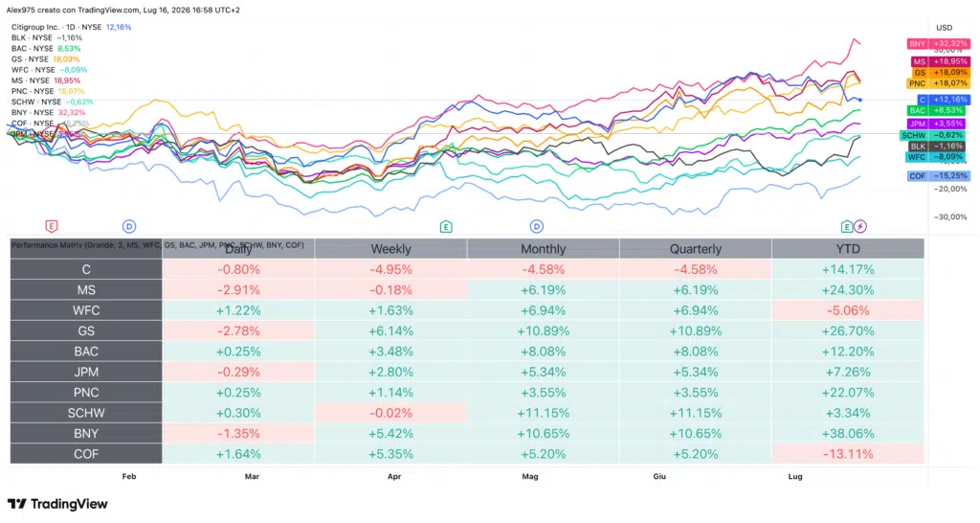The image size is (980, 523).
Task: Click the red earnings E marker near February
Action: [x=52, y=226]
